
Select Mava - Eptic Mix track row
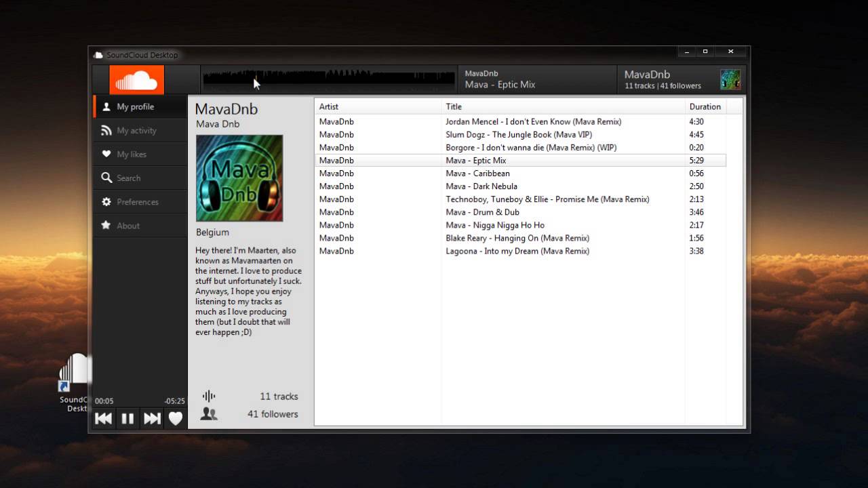pos(520,160)
